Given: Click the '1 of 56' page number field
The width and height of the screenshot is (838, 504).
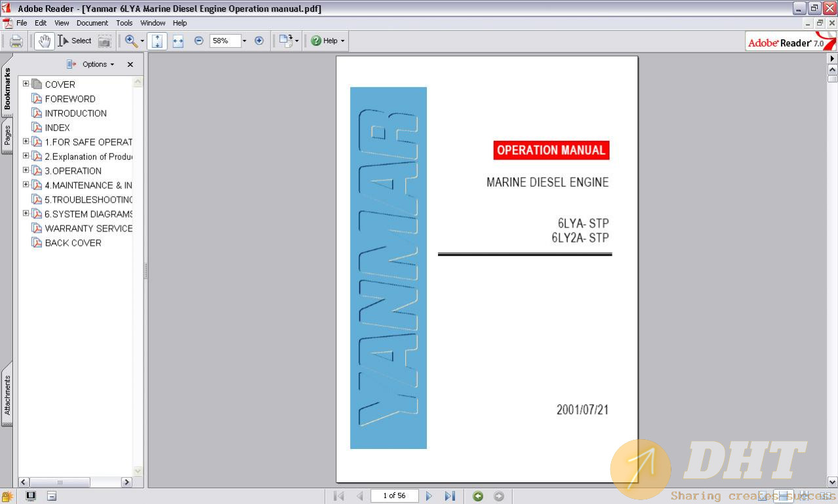Looking at the screenshot, I should click(x=394, y=496).
